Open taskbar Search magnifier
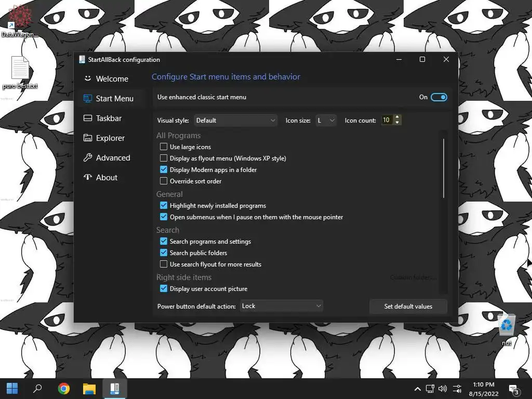This screenshot has width=532, height=399. 37,389
